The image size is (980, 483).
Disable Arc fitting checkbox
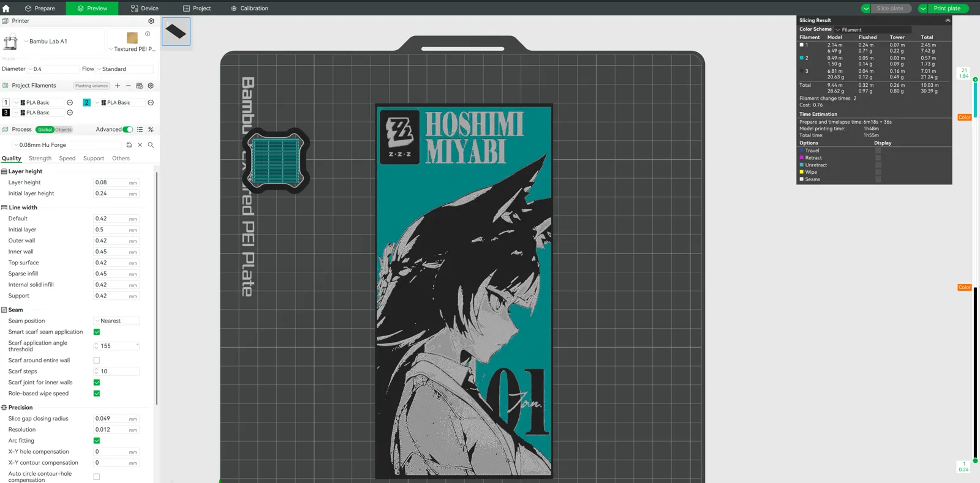[x=97, y=441]
